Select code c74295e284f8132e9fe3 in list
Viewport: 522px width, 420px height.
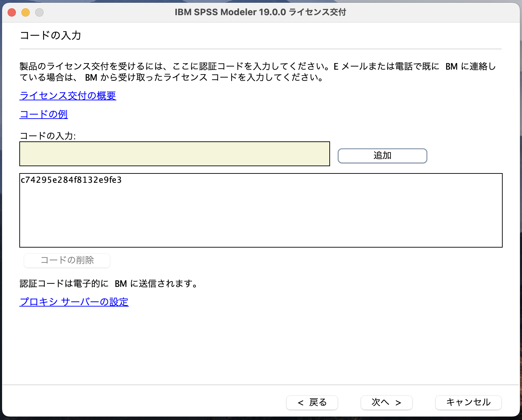tap(71, 180)
